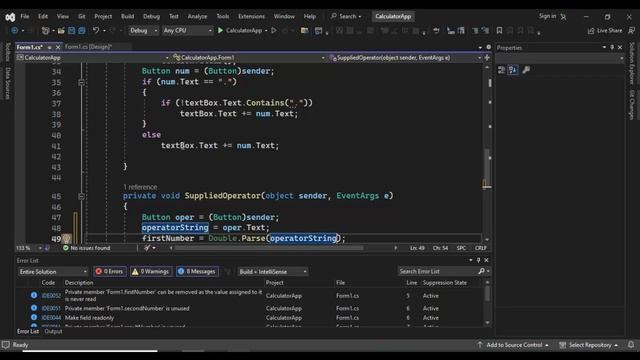Click the split editor plus icon

coord(487,58)
